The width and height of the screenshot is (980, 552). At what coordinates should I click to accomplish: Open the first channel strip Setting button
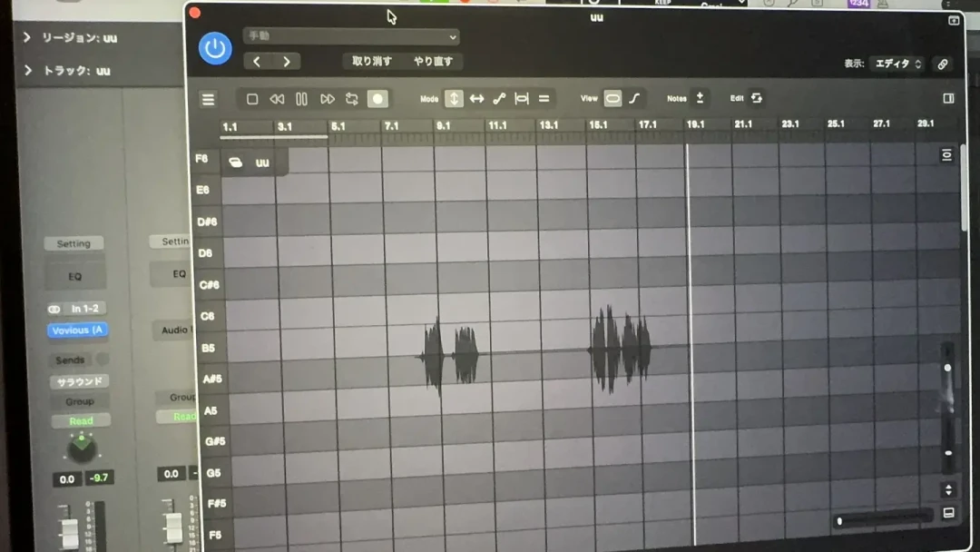73,243
